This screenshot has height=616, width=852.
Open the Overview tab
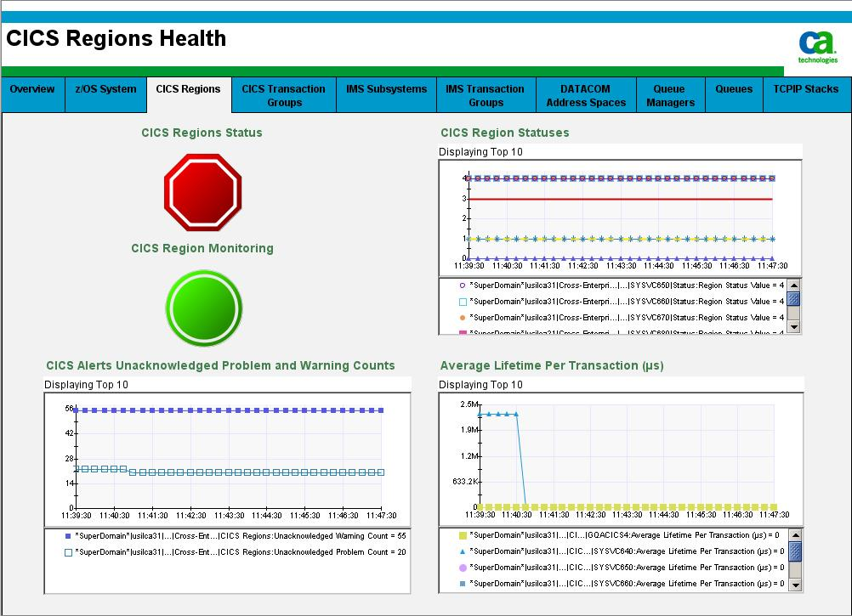(32, 95)
